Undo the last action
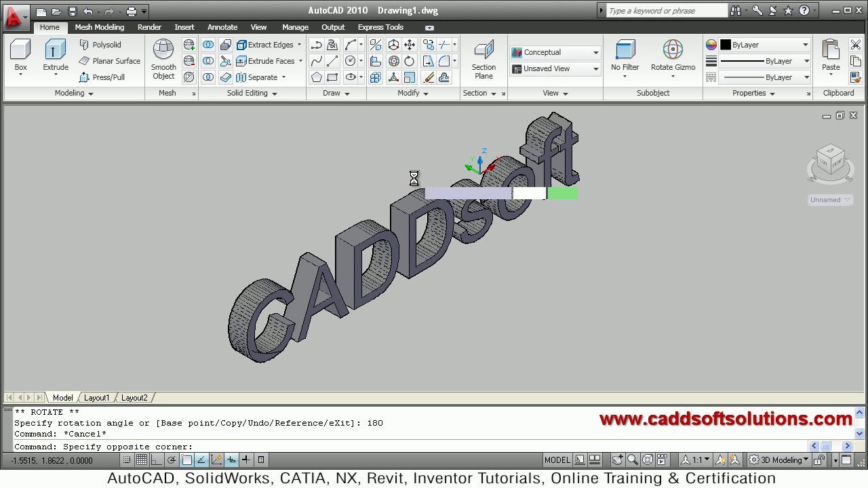The height and width of the screenshot is (488, 868). 88,12
